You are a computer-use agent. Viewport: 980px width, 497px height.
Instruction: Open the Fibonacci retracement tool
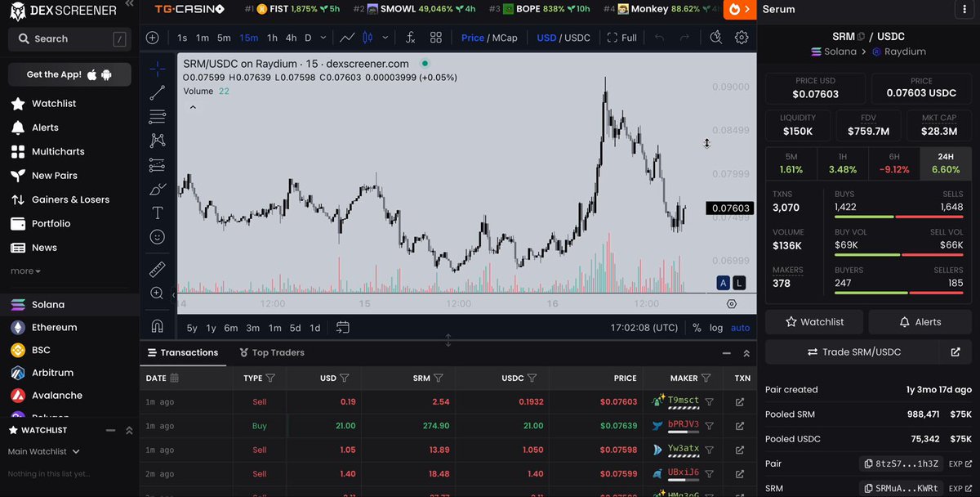[158, 117]
